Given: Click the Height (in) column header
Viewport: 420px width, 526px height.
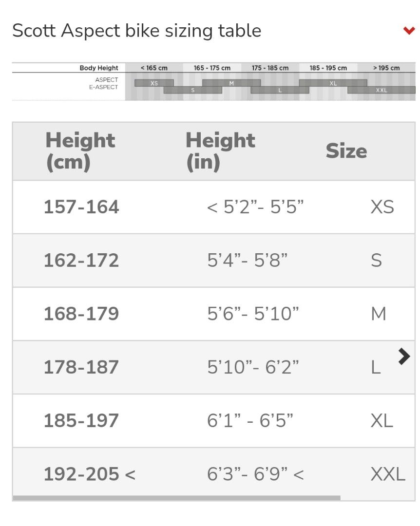Looking at the screenshot, I should (x=220, y=151).
